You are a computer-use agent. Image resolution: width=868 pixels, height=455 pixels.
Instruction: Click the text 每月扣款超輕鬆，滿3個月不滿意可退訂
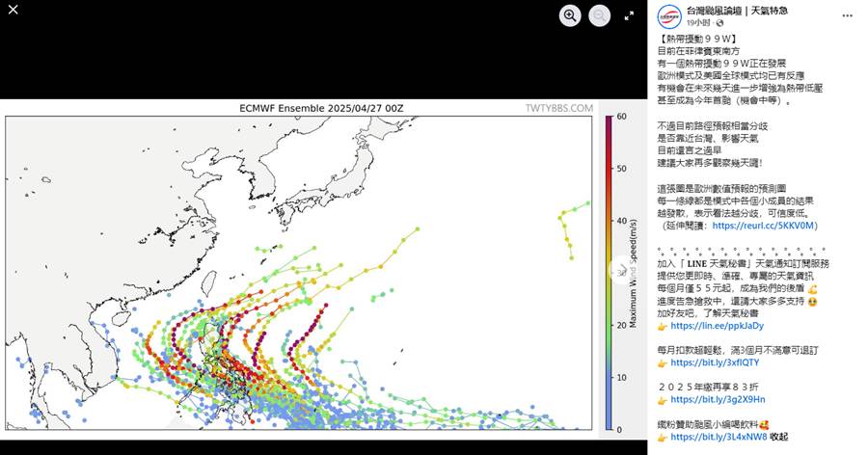pos(738,350)
